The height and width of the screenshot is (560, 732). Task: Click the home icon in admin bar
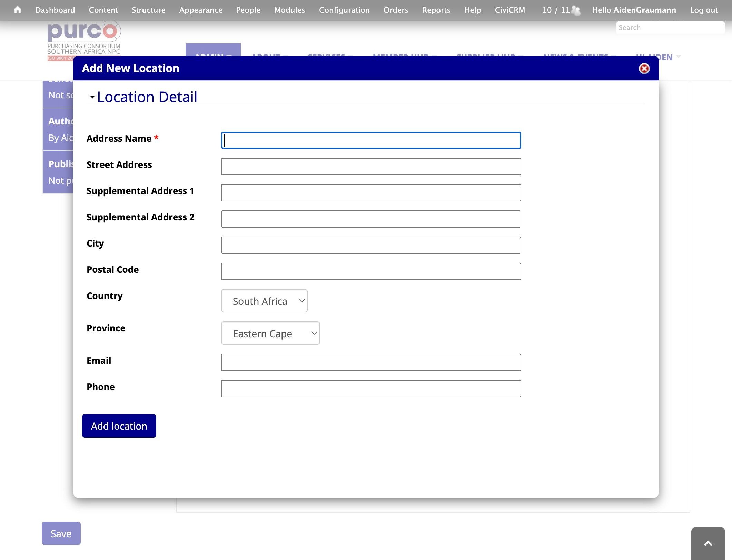coord(18,10)
